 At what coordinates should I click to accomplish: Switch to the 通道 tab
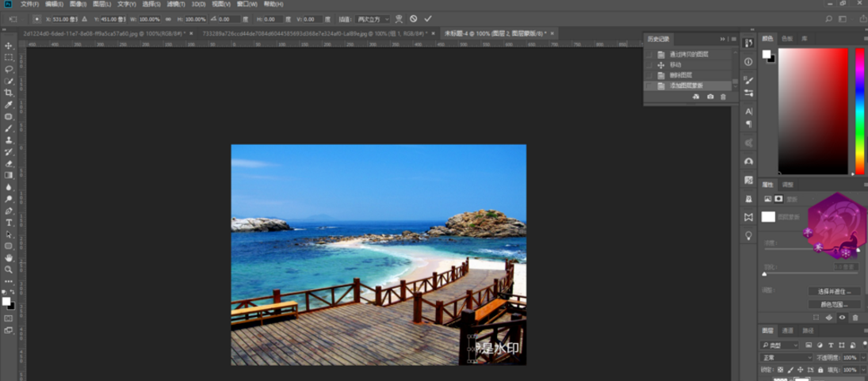click(x=788, y=330)
